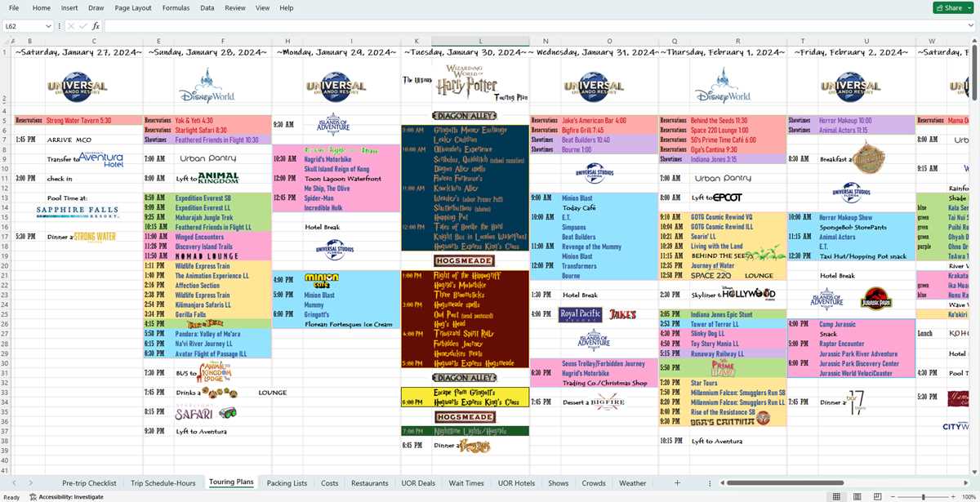
Task: Open the Insert ribbon tab
Action: (x=69, y=7)
